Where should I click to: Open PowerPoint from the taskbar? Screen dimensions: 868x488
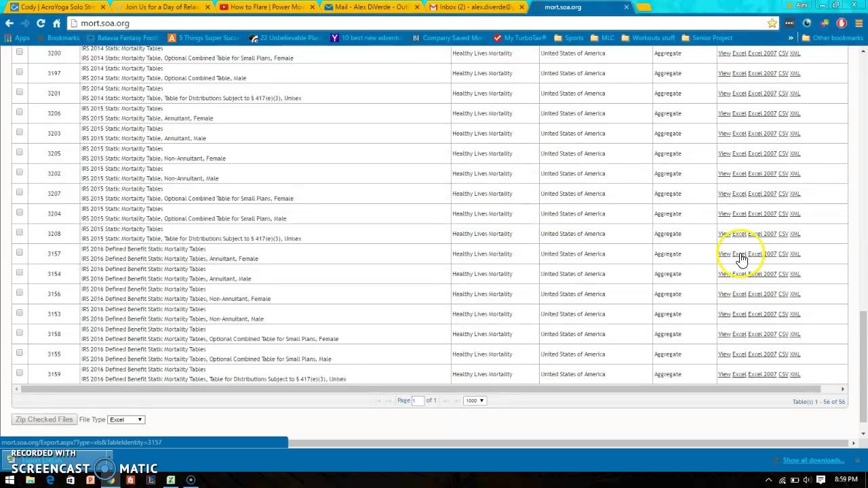click(90, 480)
